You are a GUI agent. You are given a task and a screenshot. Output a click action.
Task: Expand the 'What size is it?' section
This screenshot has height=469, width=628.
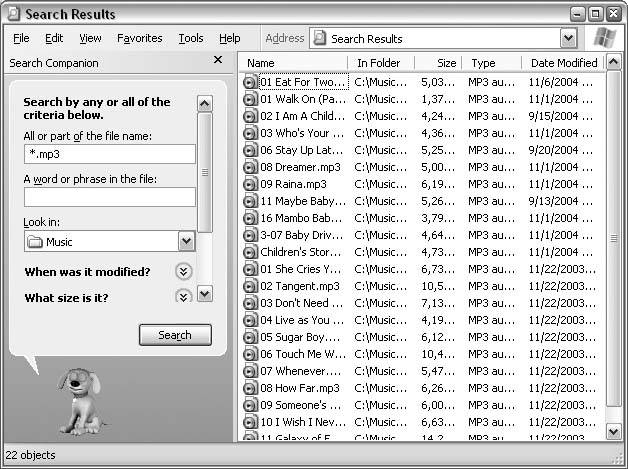coord(183,297)
